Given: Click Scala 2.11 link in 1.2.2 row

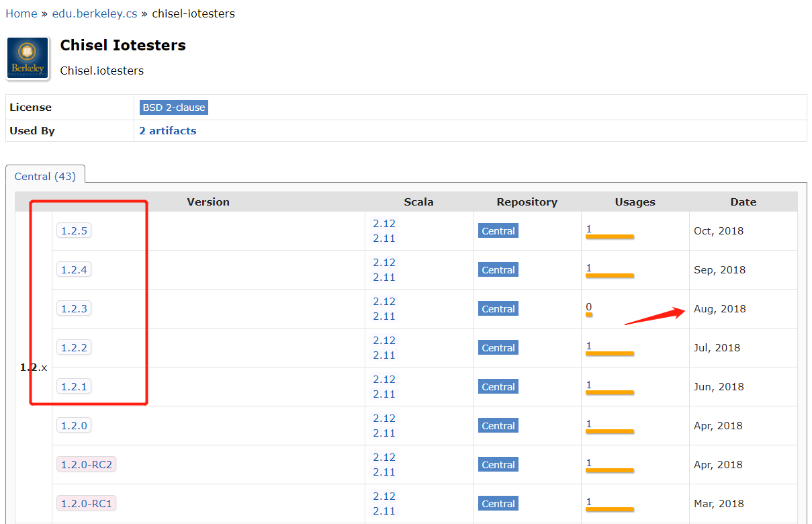Looking at the screenshot, I should (384, 355).
